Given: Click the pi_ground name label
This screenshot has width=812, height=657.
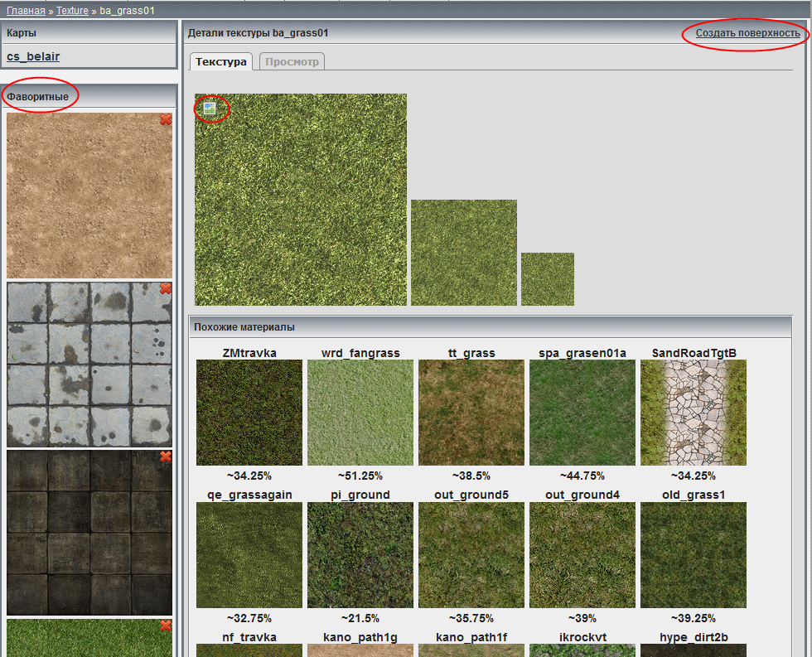Looking at the screenshot, I should click(x=360, y=495).
